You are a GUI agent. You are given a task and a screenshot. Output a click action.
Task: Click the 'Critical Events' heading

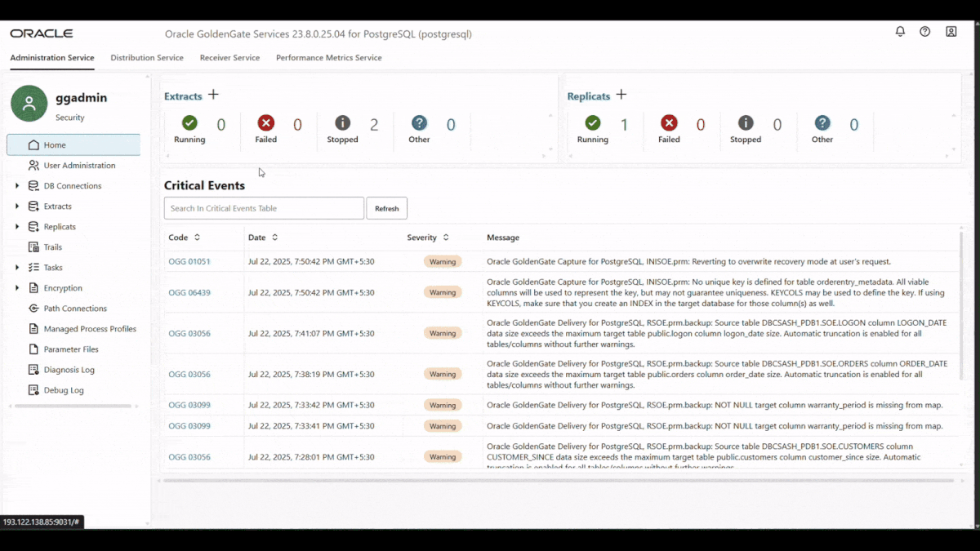tap(204, 185)
